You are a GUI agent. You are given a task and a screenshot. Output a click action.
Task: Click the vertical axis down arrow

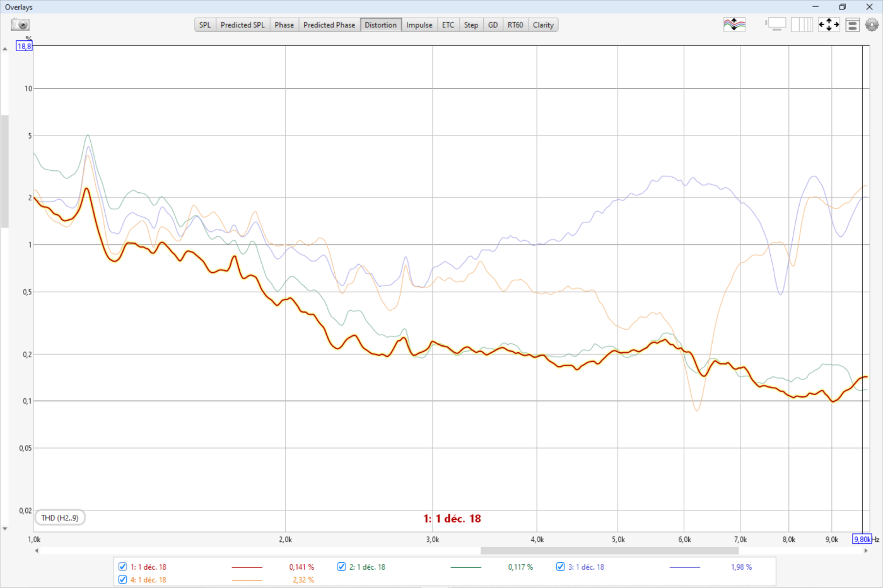[x=5, y=529]
